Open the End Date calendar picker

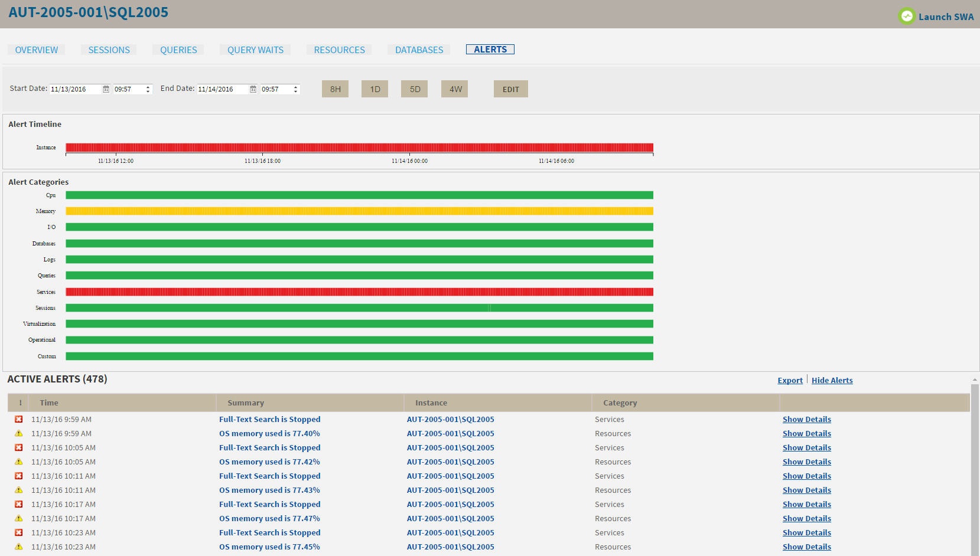click(253, 89)
